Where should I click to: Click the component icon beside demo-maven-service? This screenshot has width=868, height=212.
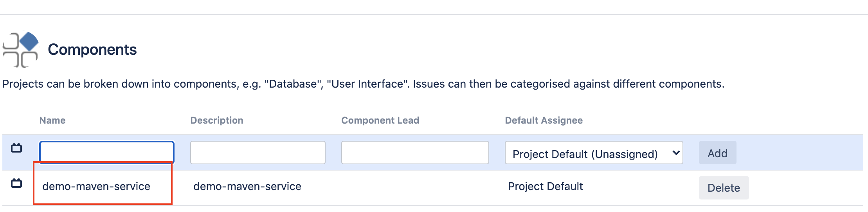(x=16, y=183)
